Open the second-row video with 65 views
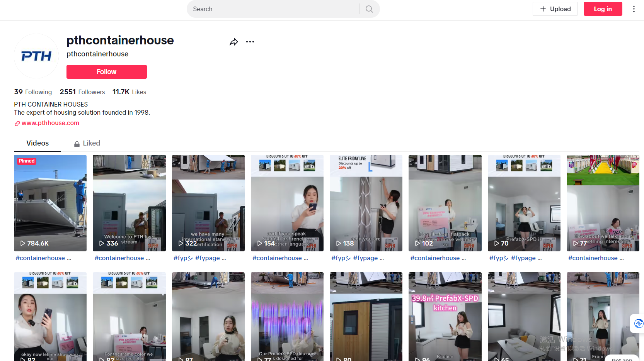 pyautogui.click(x=524, y=317)
